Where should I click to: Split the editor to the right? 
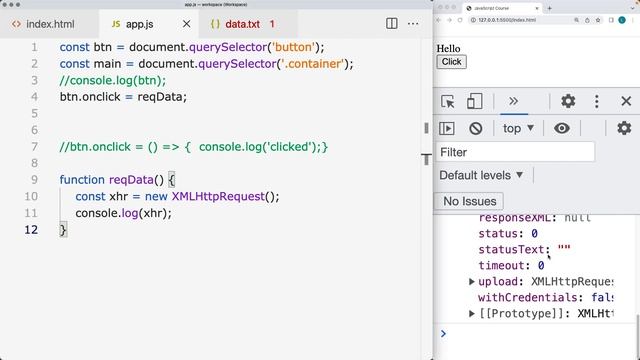click(x=391, y=24)
